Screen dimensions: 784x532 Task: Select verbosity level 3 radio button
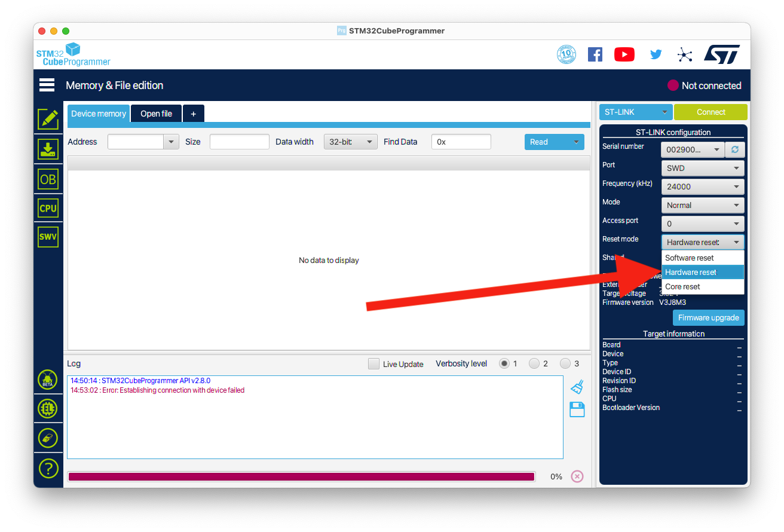pos(565,363)
